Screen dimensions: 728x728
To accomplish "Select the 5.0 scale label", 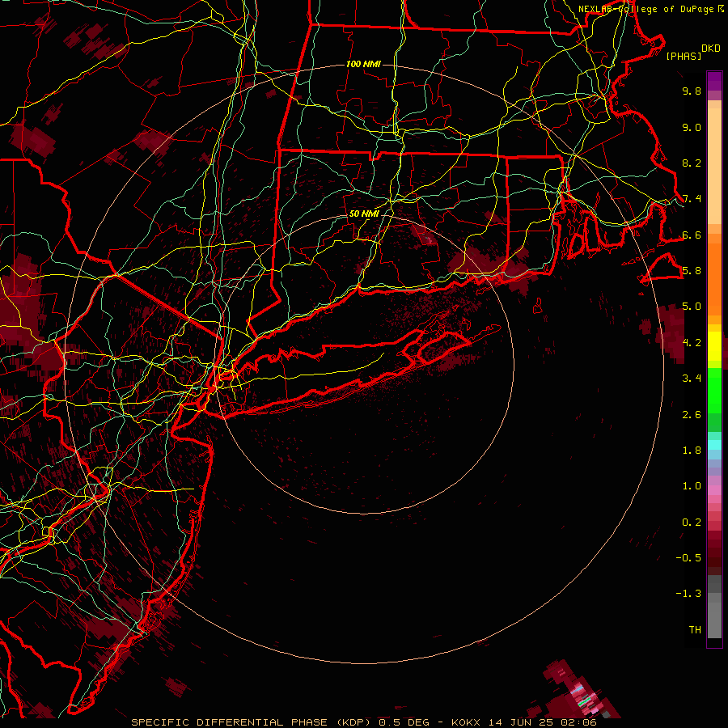I will [x=692, y=307].
